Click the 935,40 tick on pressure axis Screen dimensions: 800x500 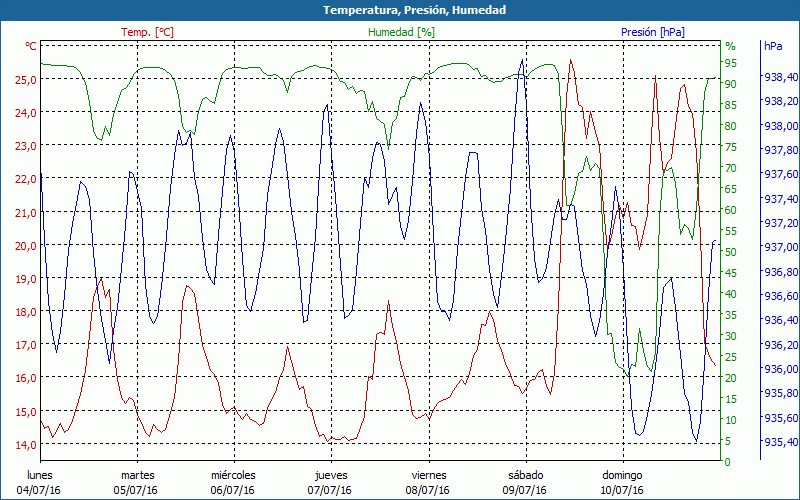coord(780,442)
